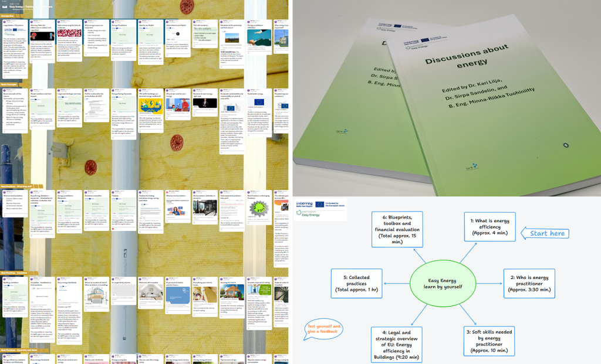Click the red heart on the Toolbox card
Image resolution: width=601 pixels, height=364 pixels.
(113, 229)
